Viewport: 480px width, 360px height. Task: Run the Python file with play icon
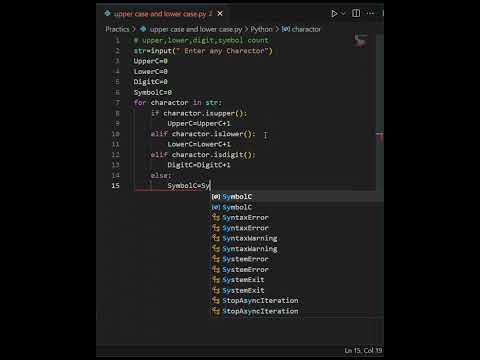pyautogui.click(x=334, y=14)
